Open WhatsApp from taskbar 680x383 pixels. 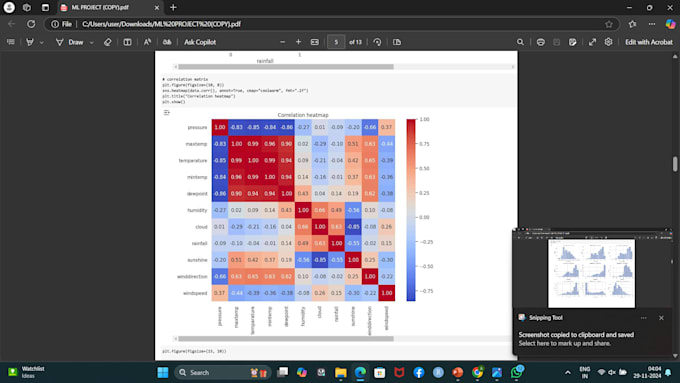517,372
